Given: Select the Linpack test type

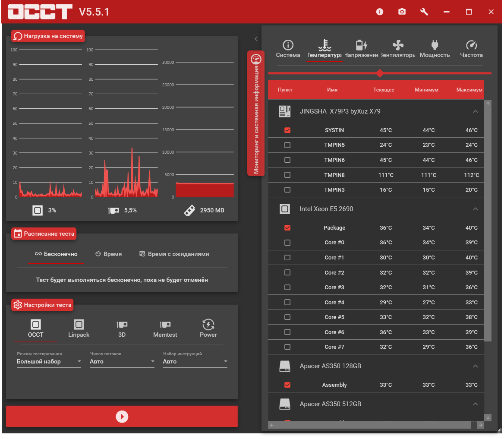Looking at the screenshot, I should (x=79, y=328).
